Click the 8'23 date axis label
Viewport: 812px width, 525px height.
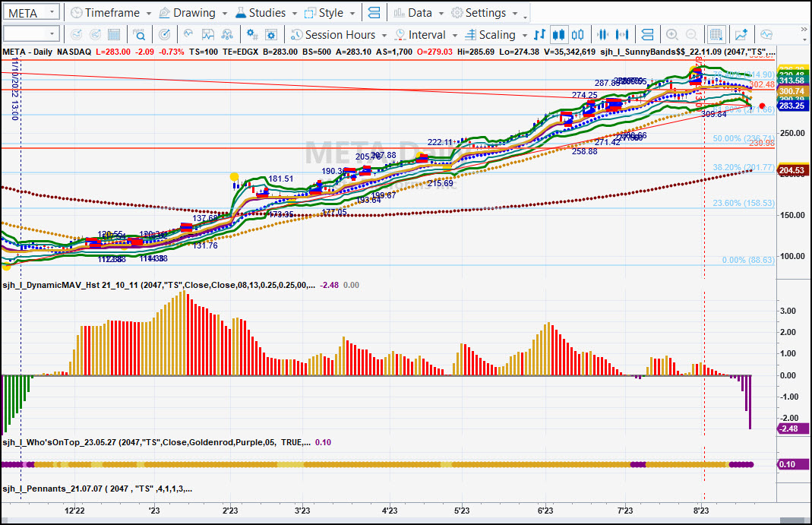(700, 511)
